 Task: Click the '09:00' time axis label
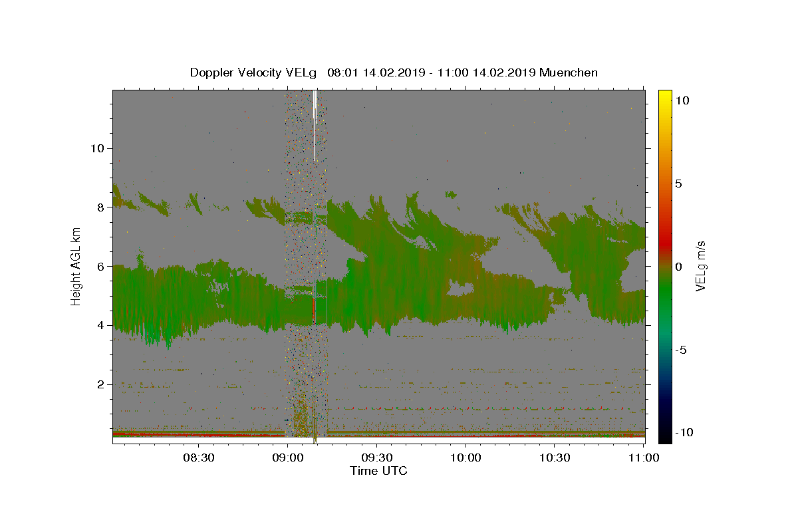click(287, 458)
